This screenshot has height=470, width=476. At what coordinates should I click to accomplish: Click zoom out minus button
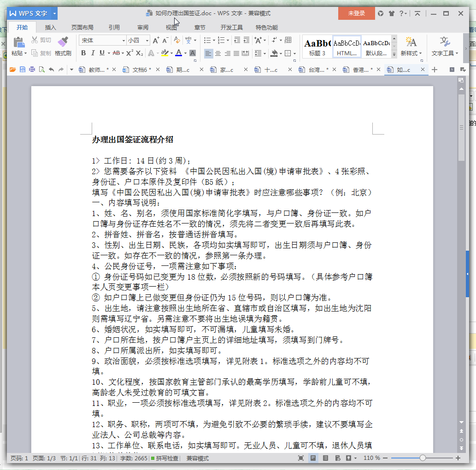[385, 458]
